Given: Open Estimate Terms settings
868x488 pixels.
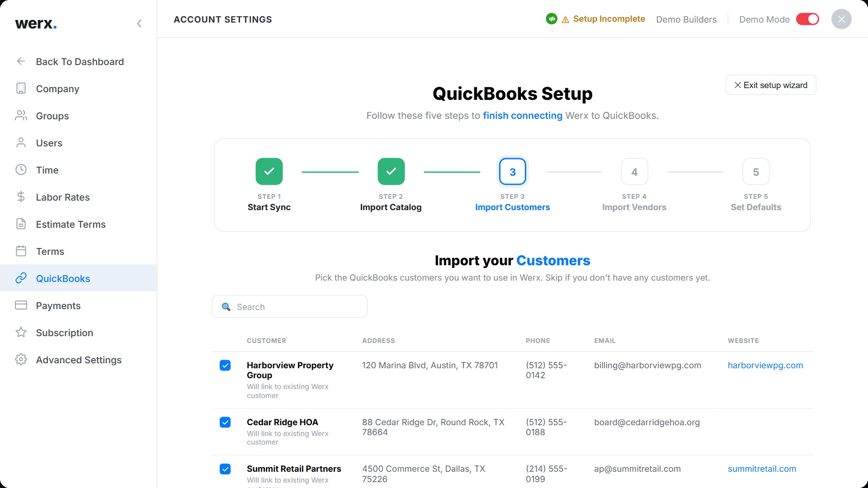Looking at the screenshot, I should (78, 224).
